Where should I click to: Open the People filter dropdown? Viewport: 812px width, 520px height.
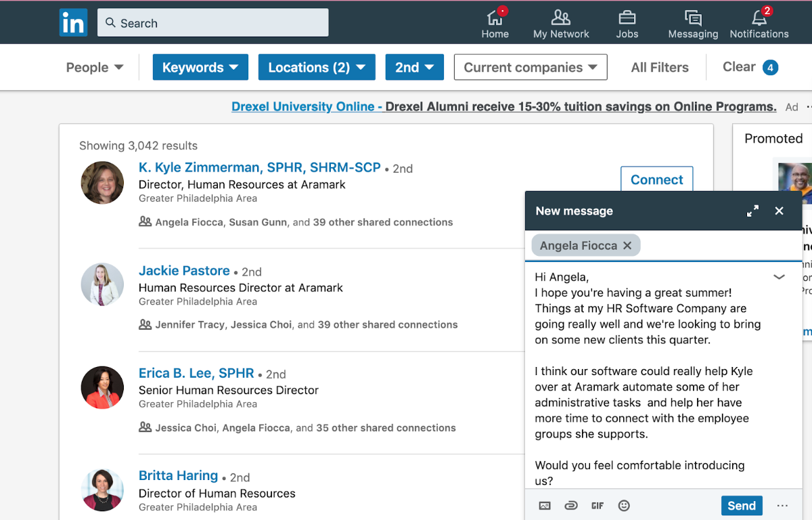pos(95,67)
